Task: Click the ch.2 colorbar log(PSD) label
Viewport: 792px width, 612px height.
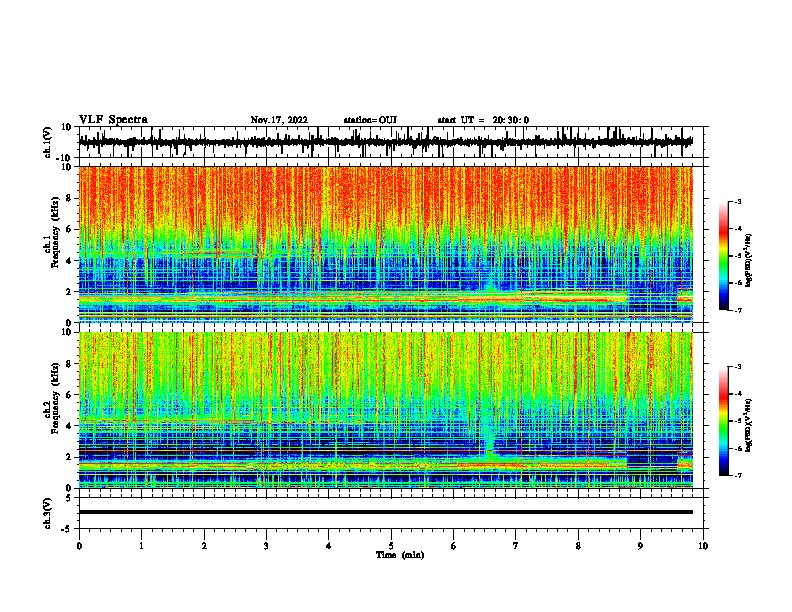Action: click(749, 425)
